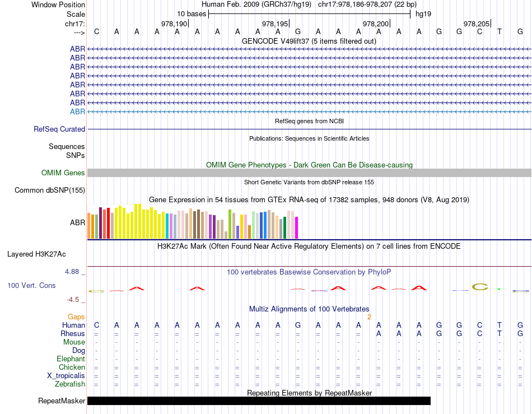Click base T in the Rhesus alignment row
The image size is (532, 414).
[500, 334]
